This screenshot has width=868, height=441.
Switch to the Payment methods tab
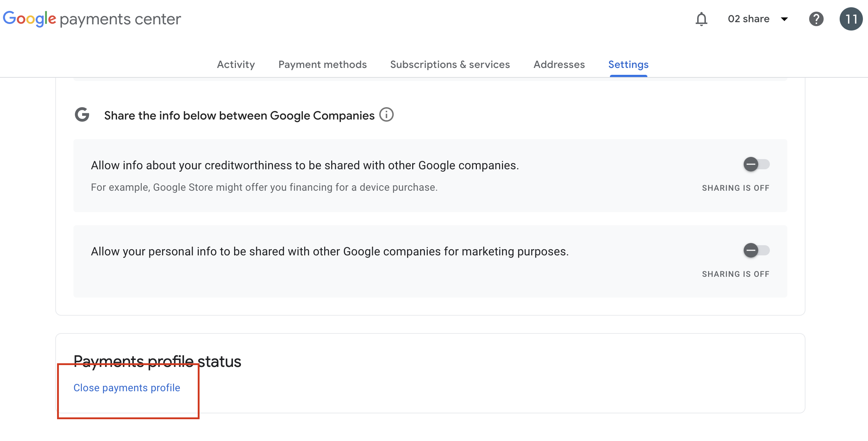tap(322, 64)
